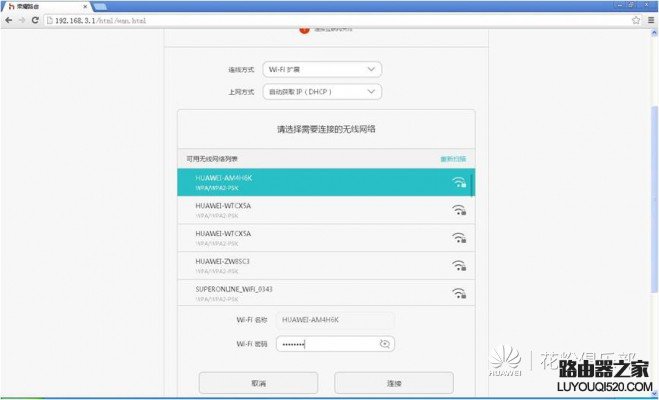Screen dimensions: 659x400
Task: Reload the router page
Action: coord(35,20)
